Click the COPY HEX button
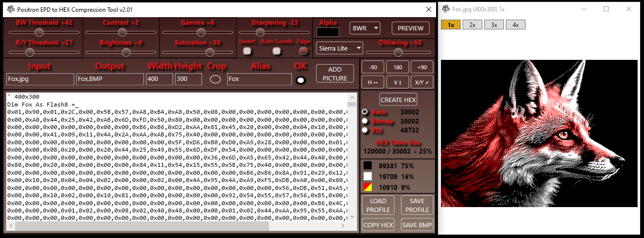This screenshot has height=238, width=644. pyautogui.click(x=378, y=225)
